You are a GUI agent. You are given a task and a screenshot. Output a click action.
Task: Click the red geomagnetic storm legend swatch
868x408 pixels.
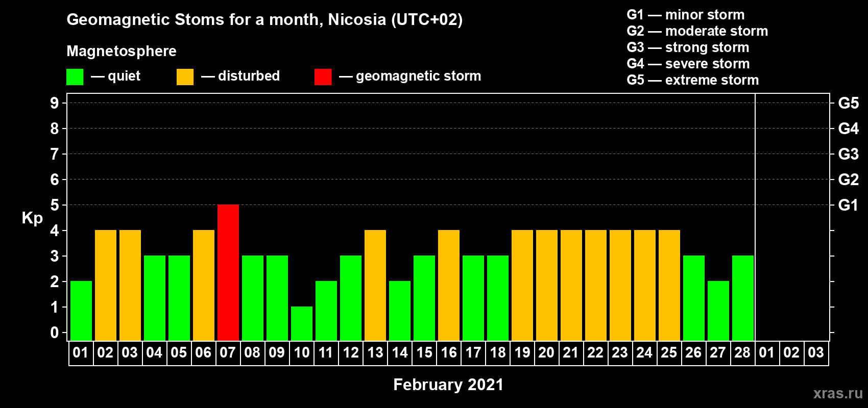click(x=323, y=77)
